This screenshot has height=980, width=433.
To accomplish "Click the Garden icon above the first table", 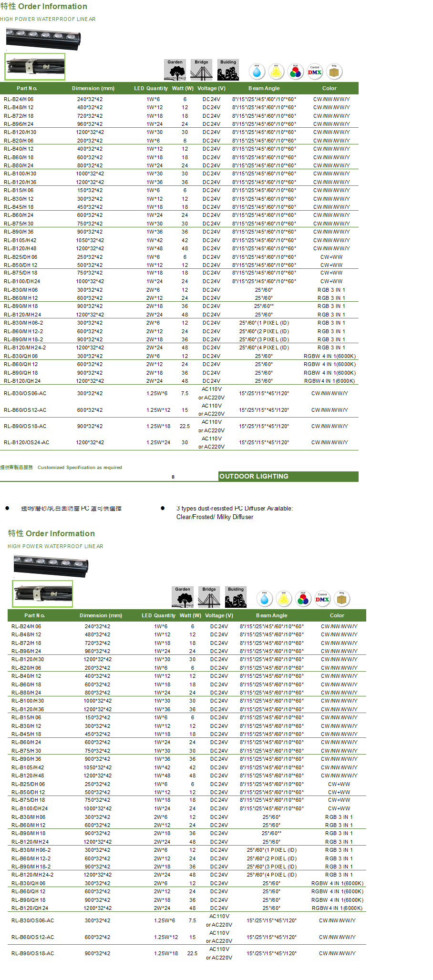I will tap(175, 70).
